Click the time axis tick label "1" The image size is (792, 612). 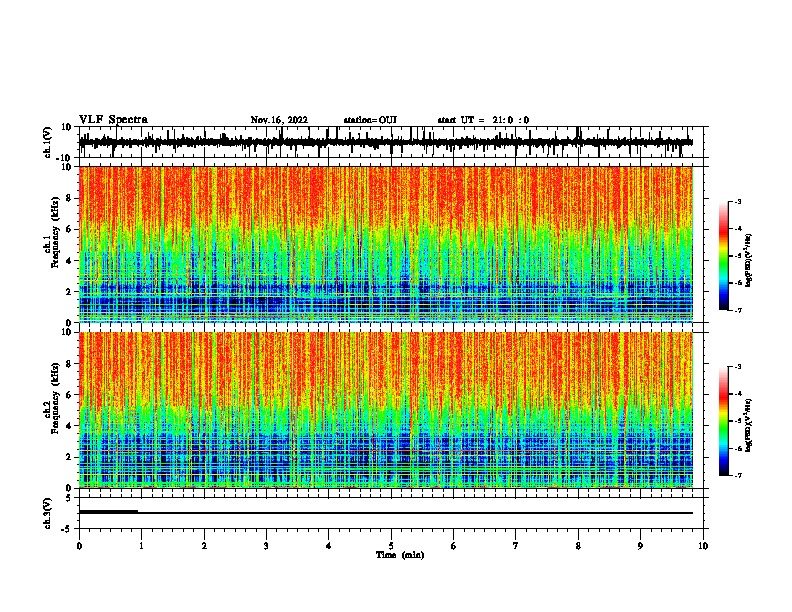pos(141,546)
